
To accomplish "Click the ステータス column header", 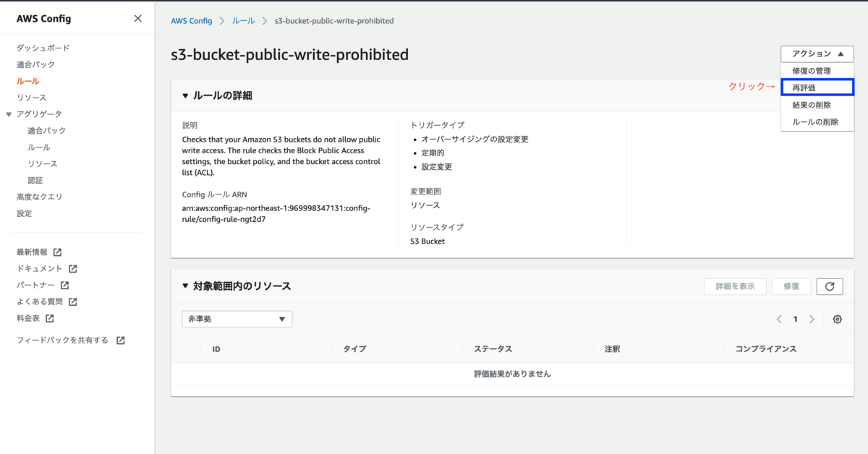I will tap(493, 349).
